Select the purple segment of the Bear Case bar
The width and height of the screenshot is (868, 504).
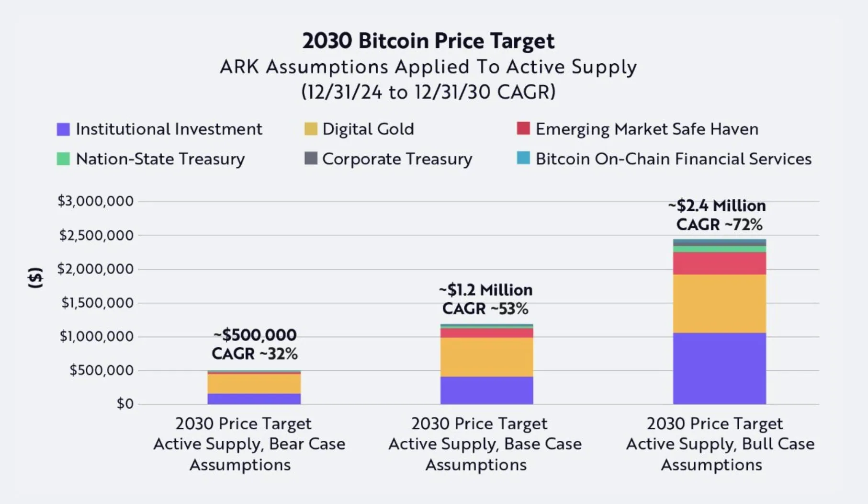254,399
